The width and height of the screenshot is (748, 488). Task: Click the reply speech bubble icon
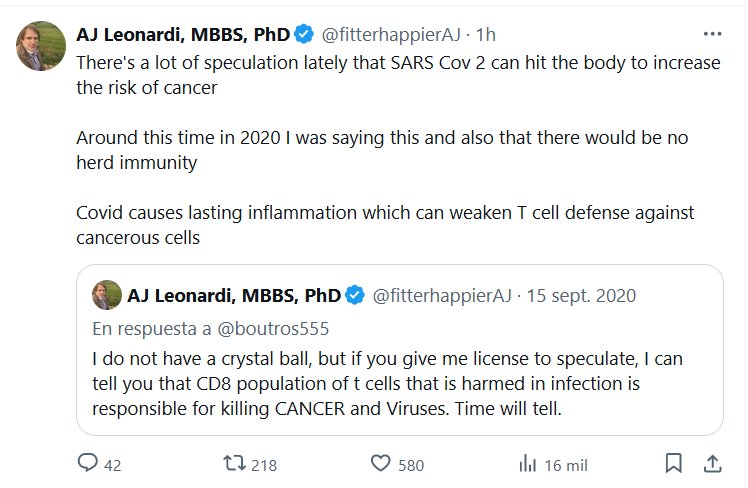[88, 464]
